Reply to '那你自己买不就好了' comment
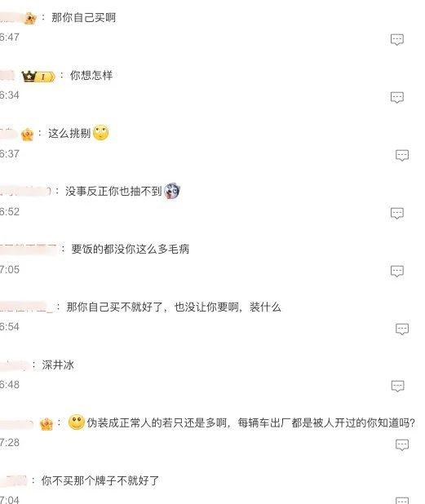Screen dimensions: 425x504 [401, 329]
